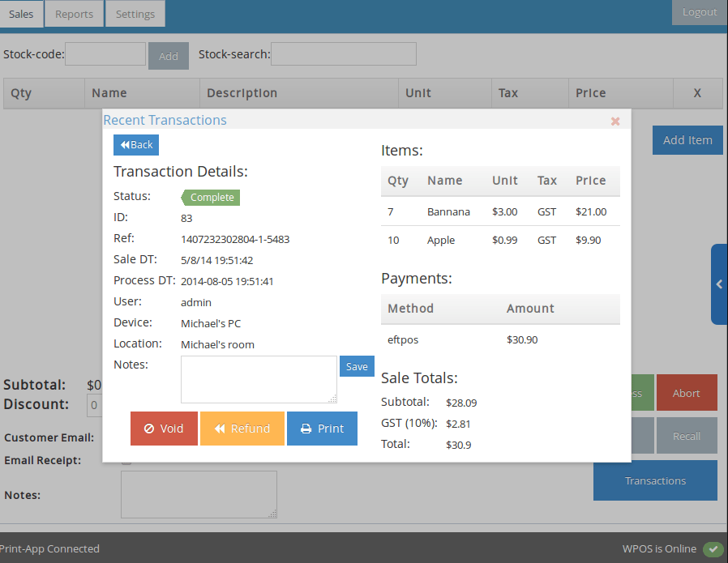Open the Settings tab
This screenshot has height=563, width=728.
click(x=135, y=14)
